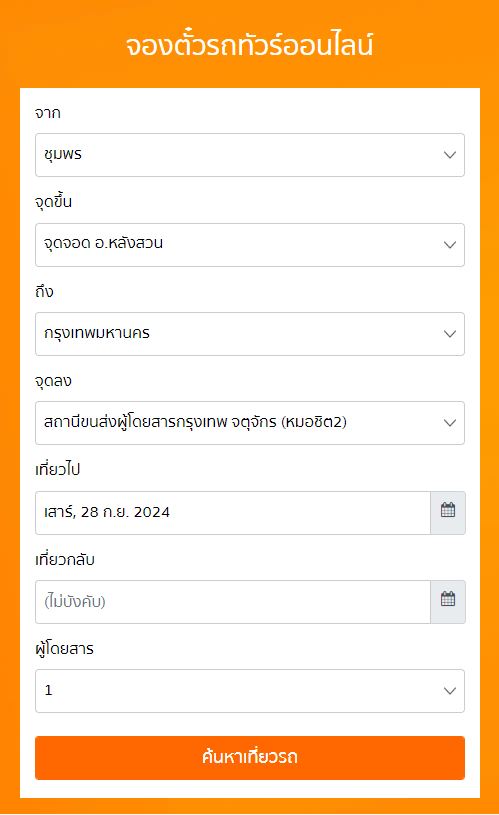499x815 pixels.
Task: Click chevron arrow on passenger count field
Action: pos(450,691)
